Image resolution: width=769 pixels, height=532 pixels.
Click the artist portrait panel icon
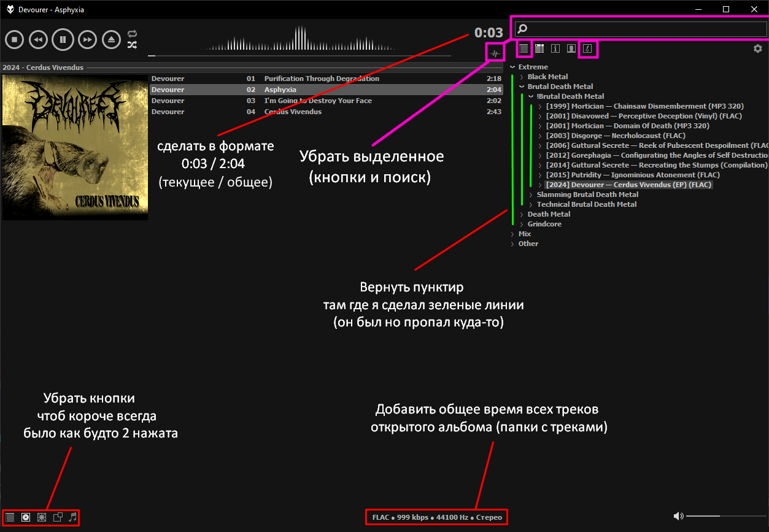571,48
